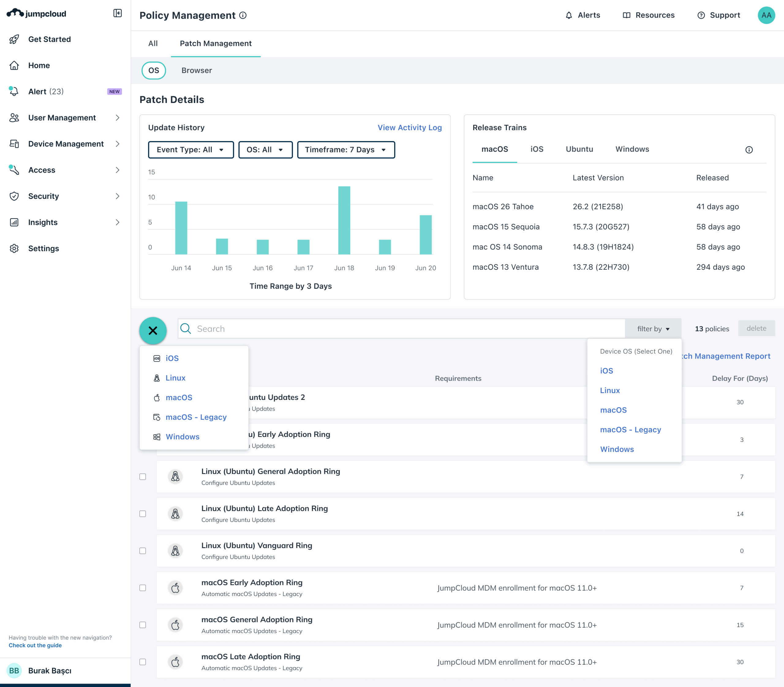Click the Get Started rocket icon
Viewport: 784px width, 687px height.
pos(14,39)
